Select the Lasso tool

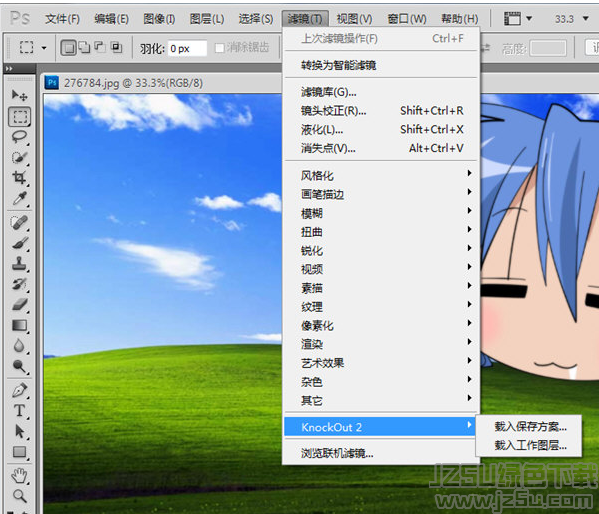coord(19,137)
